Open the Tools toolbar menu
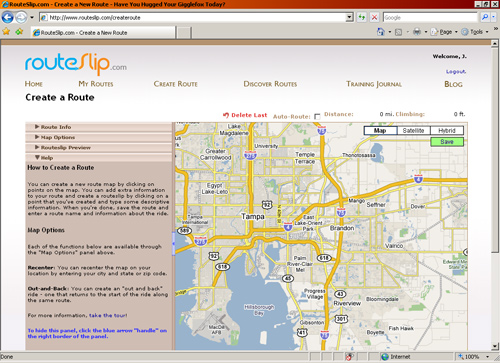The height and width of the screenshot is (363, 500). click(x=475, y=32)
